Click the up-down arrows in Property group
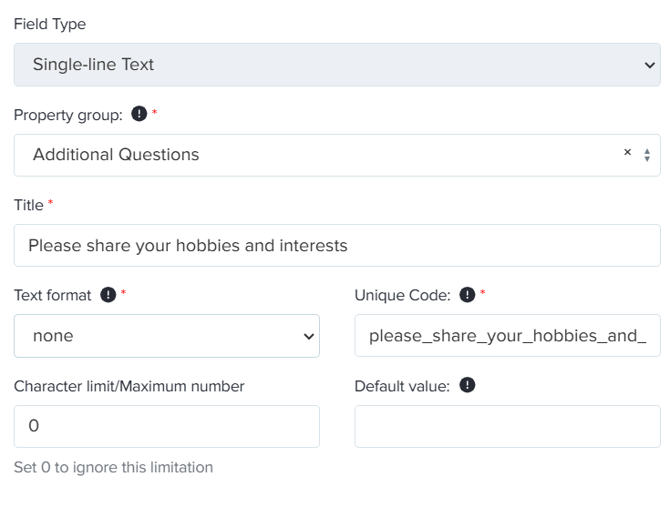Viewport: 670px width, 507px height. pyautogui.click(x=646, y=155)
